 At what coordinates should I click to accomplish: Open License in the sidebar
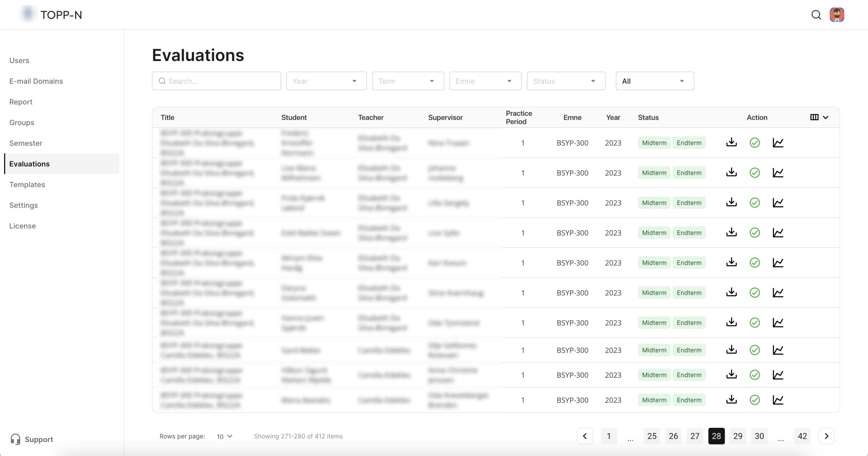[22, 226]
